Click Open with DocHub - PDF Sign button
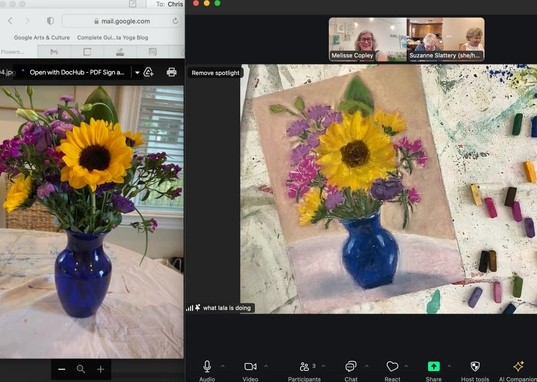Viewport: 537px width, 382px height. point(77,72)
